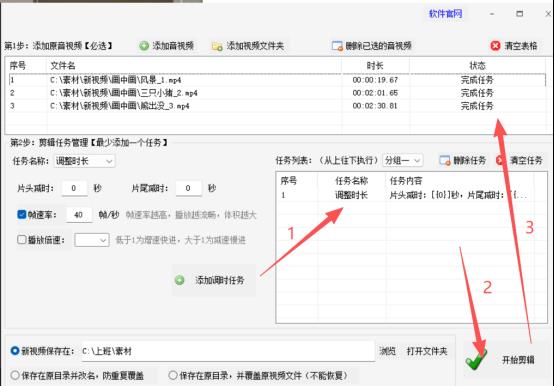Click the 打开文件夹 button
Screen dimensions: 554x386
(x=427, y=351)
